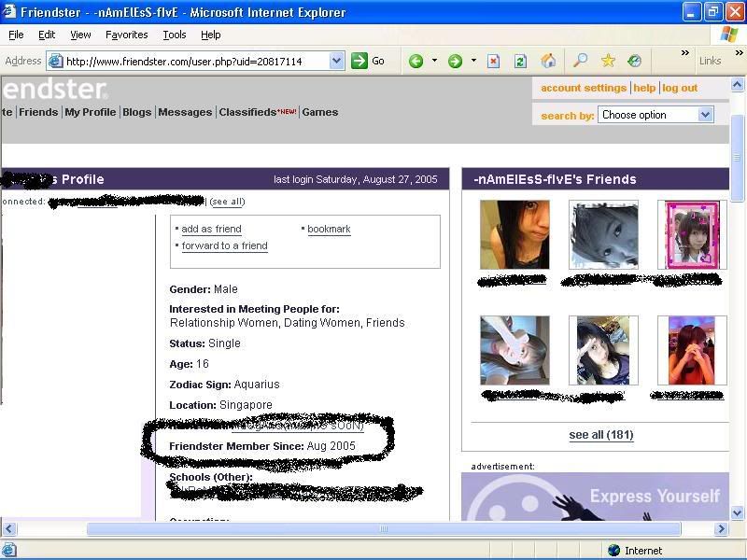The height and width of the screenshot is (560, 747).
Task: Click 'forward to a friend' link
Action: (x=224, y=246)
